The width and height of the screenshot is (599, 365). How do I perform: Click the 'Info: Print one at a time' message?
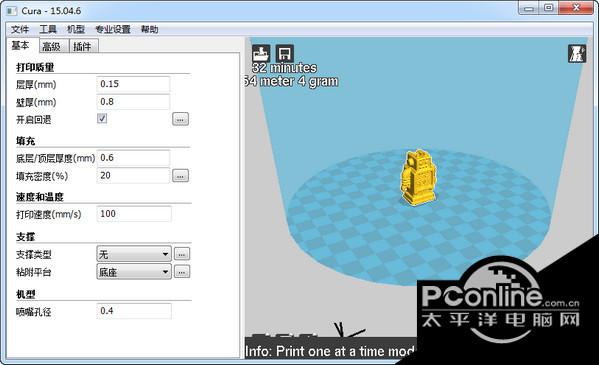pos(330,351)
